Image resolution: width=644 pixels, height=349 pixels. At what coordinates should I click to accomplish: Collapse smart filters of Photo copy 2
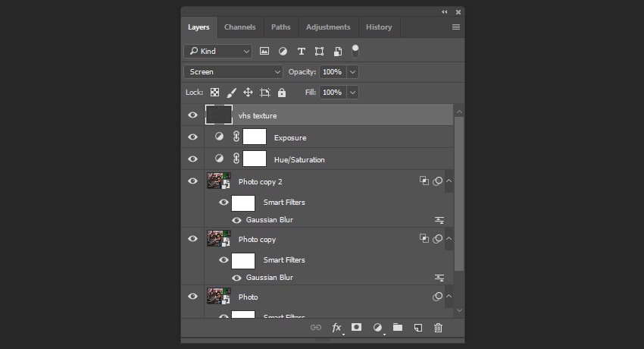(x=449, y=181)
